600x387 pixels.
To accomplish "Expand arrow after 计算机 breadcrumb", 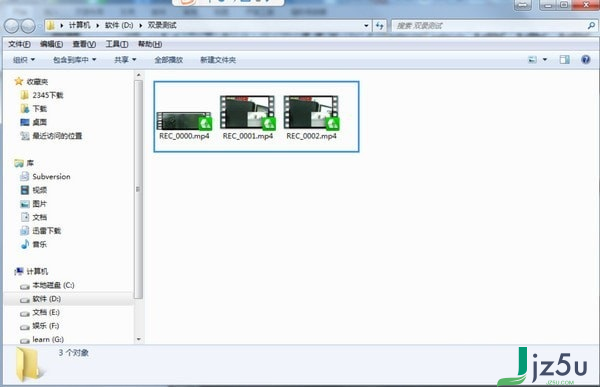I will click(98, 26).
